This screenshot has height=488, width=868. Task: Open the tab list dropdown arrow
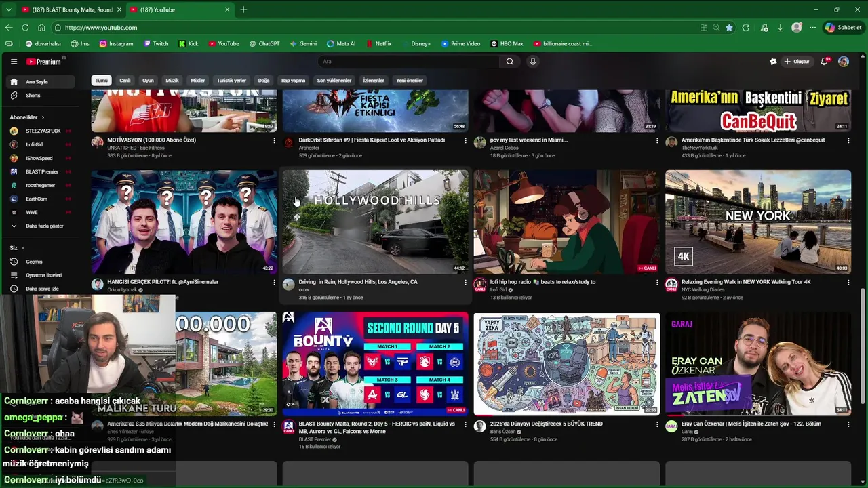click(9, 9)
